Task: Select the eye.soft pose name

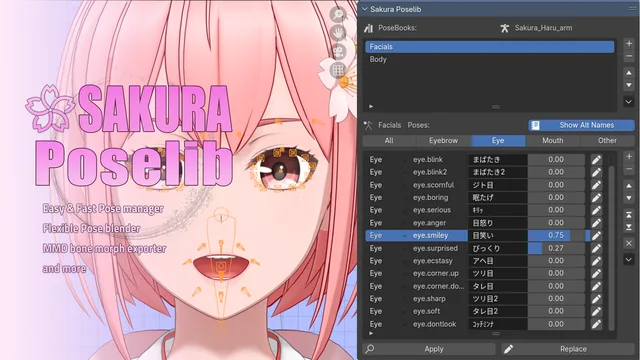Action: click(x=426, y=311)
